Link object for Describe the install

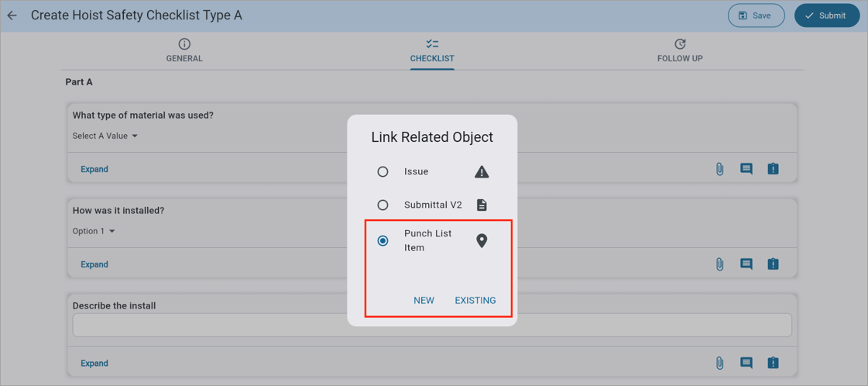pyautogui.click(x=773, y=364)
